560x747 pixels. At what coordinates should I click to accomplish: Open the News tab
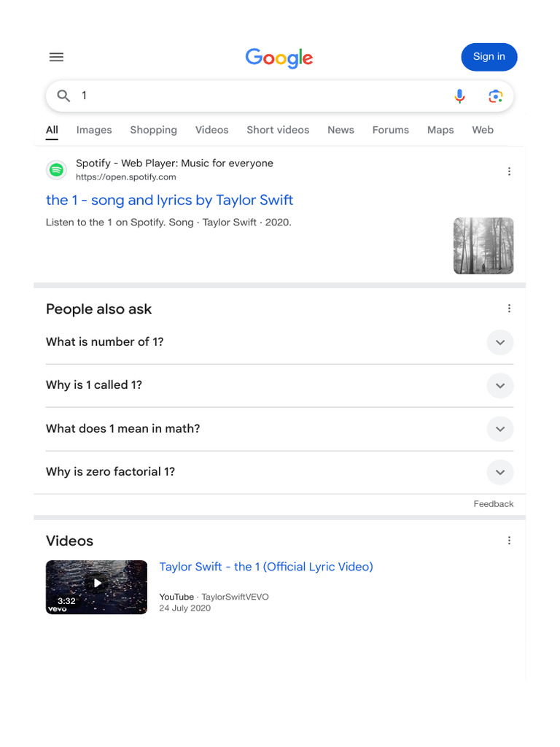coord(341,130)
